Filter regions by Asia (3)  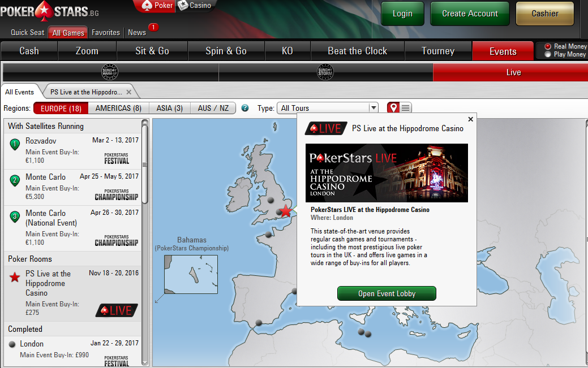pyautogui.click(x=170, y=109)
